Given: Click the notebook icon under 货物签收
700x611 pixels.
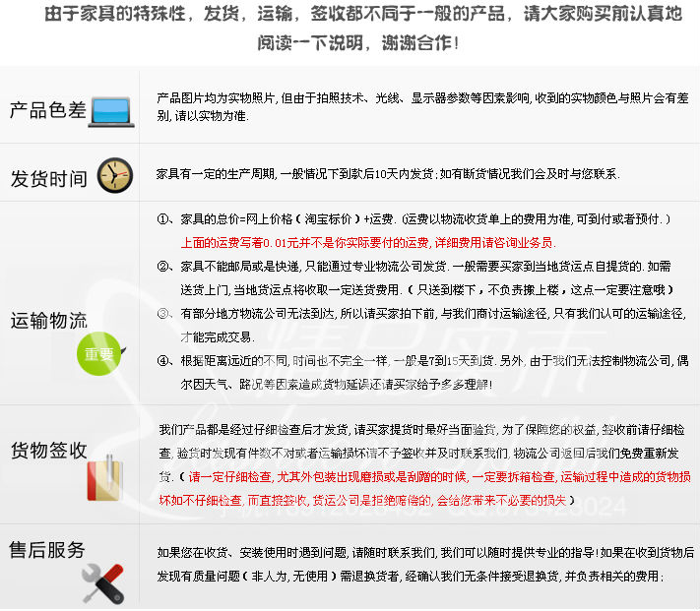Looking at the screenshot, I should [105, 478].
